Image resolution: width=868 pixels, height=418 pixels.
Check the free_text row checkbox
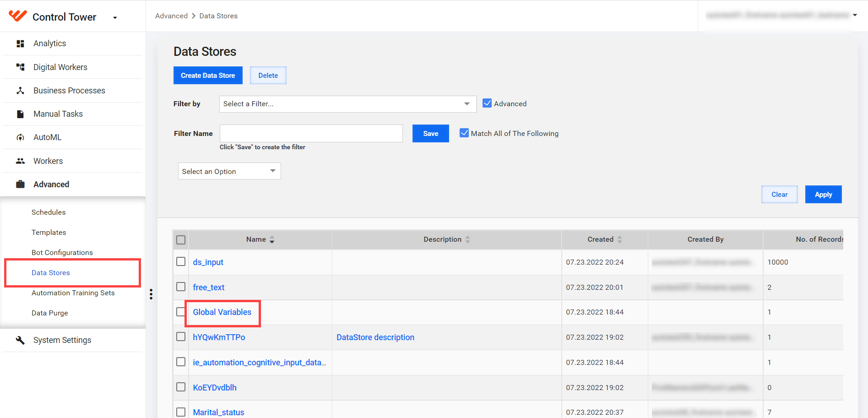[181, 287]
